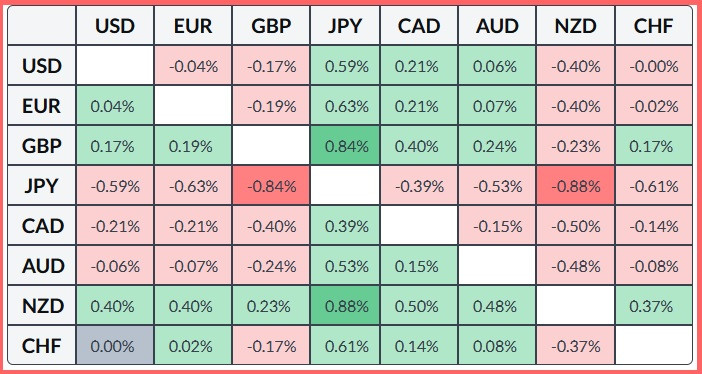Click the JPY column header
This screenshot has width=702, height=374.
pos(345,26)
